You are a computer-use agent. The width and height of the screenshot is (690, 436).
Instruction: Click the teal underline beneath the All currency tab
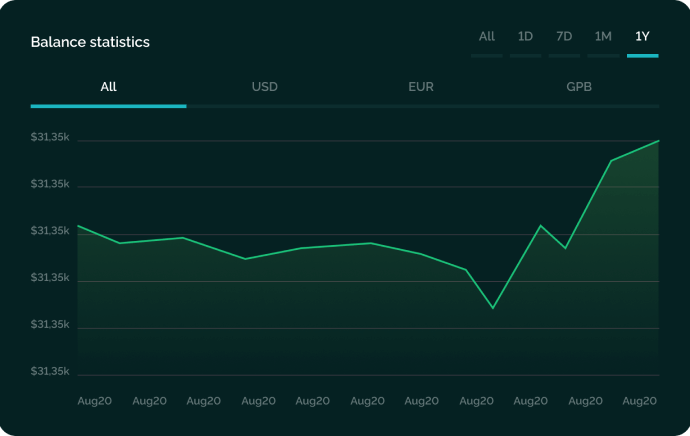[x=108, y=106]
